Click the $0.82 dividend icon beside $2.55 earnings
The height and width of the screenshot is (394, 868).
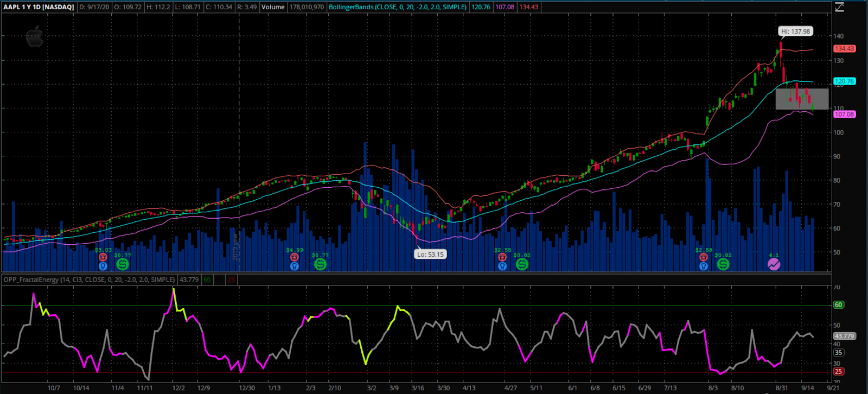pos(522,264)
